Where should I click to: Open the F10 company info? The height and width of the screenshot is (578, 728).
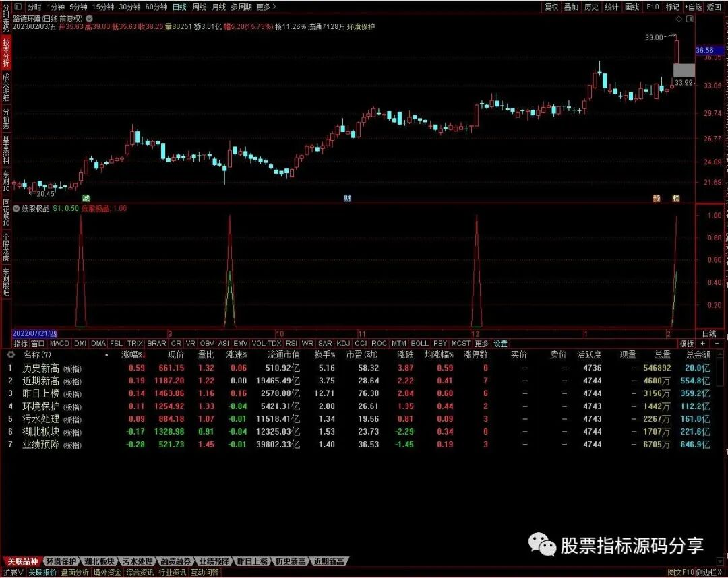click(x=653, y=7)
